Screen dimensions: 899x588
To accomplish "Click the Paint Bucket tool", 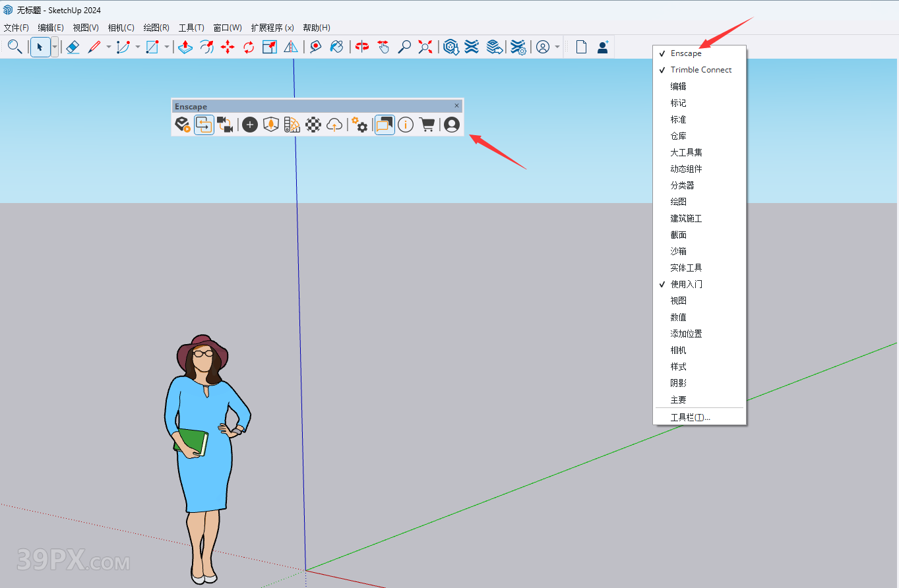I will click(336, 47).
